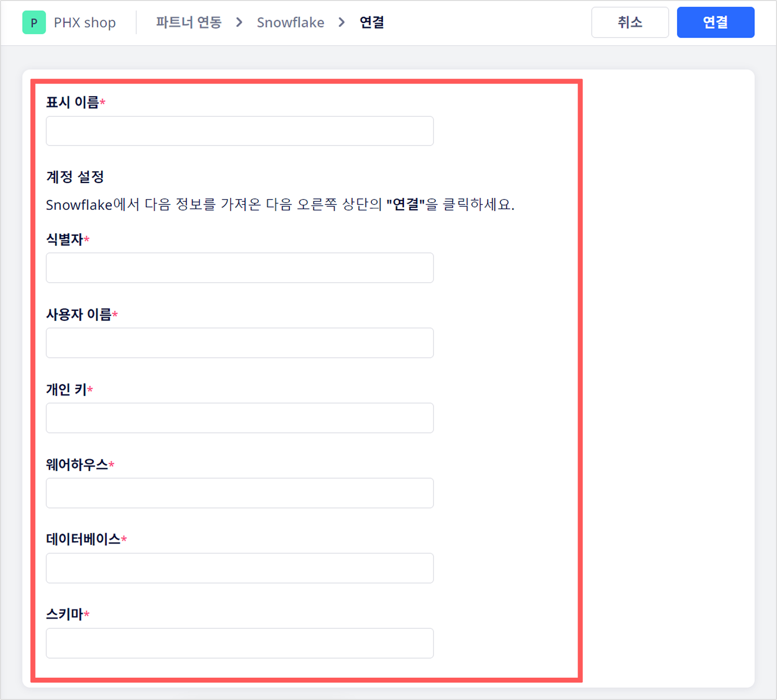The image size is (777, 700).
Task: Click the green P shop avatar icon
Action: point(34,22)
